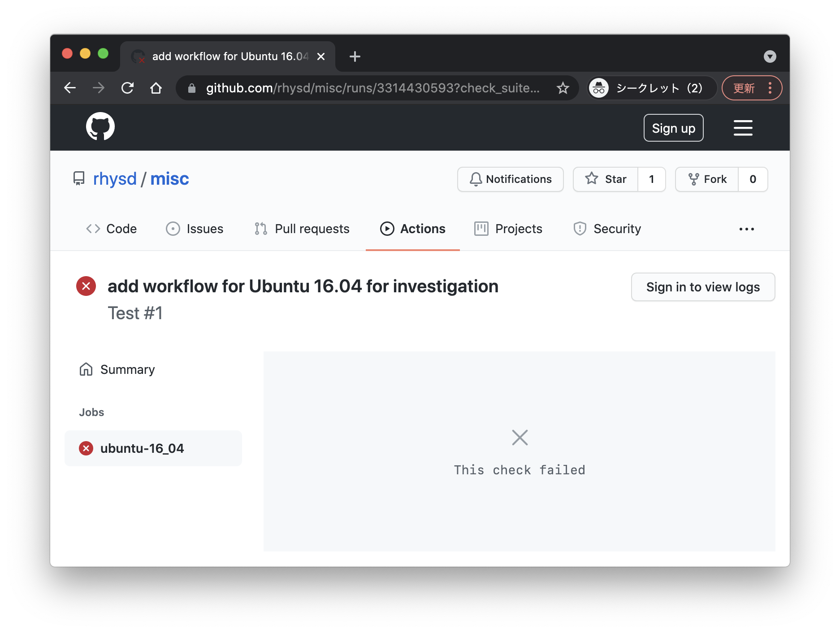Click the repository book icon beside rhysd/misc
The image size is (840, 633).
pos(79,178)
